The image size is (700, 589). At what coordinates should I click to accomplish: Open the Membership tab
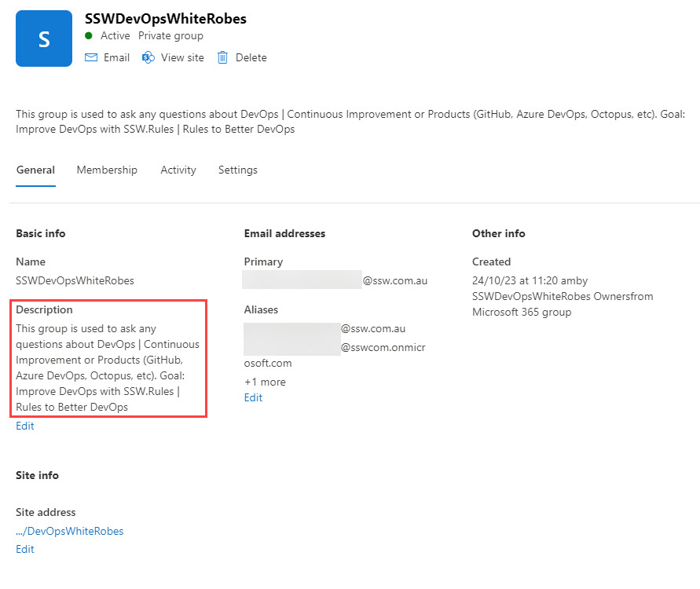(107, 170)
